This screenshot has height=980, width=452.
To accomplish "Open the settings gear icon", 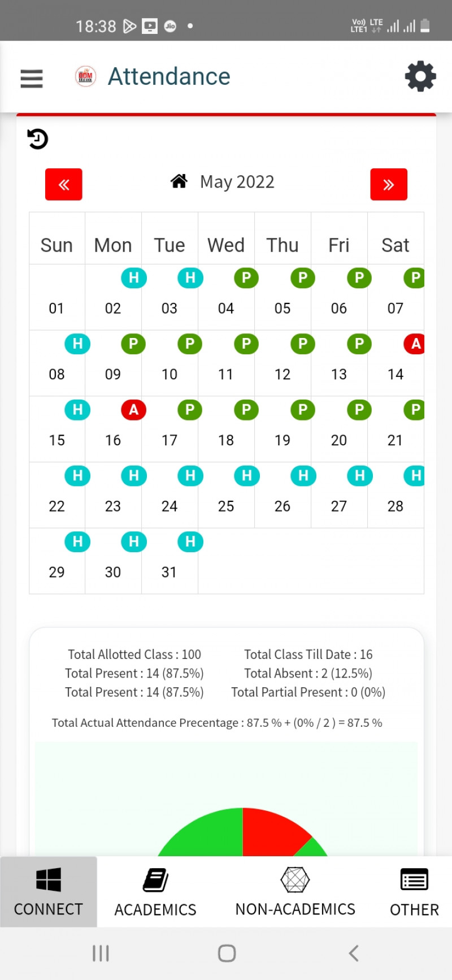I will (420, 77).
